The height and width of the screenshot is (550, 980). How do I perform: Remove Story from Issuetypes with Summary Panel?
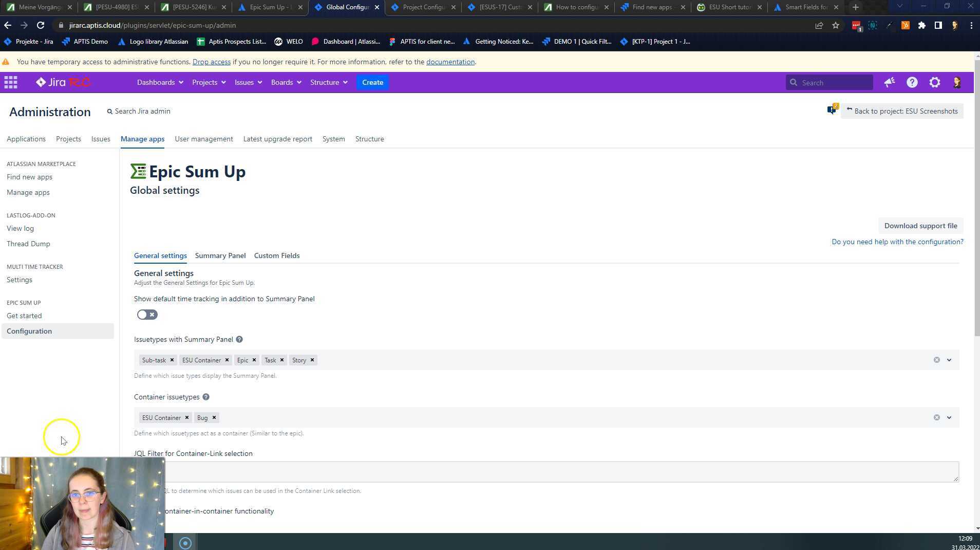pos(311,360)
